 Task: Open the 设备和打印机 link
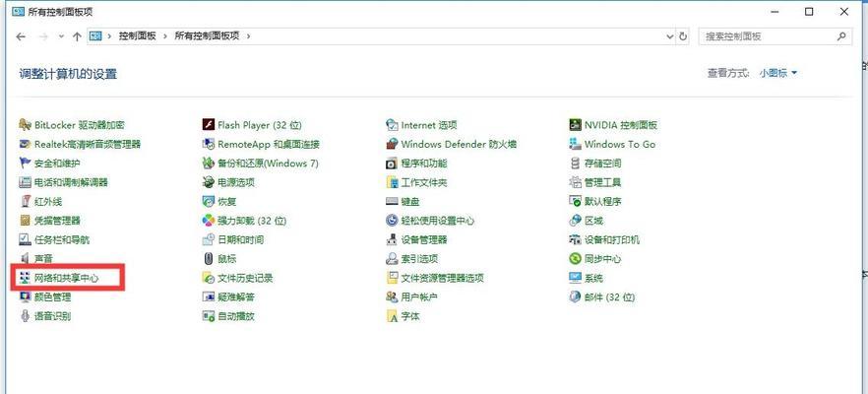coord(612,240)
